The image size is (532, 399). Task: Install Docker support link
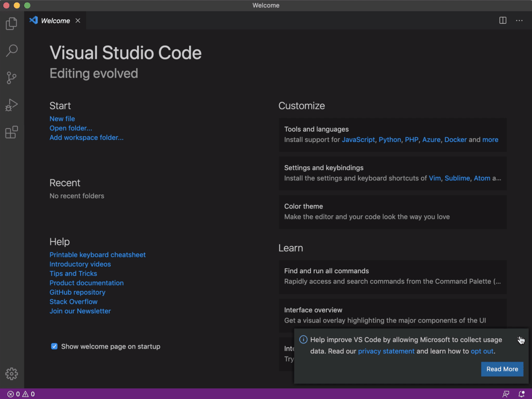[x=455, y=140]
